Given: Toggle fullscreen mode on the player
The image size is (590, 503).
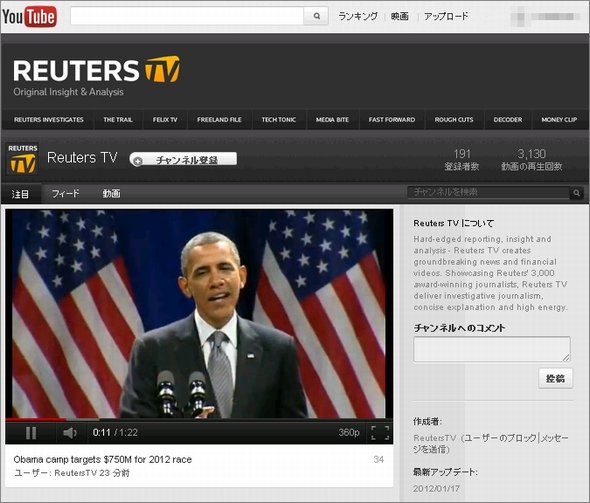Looking at the screenshot, I should pyautogui.click(x=380, y=433).
